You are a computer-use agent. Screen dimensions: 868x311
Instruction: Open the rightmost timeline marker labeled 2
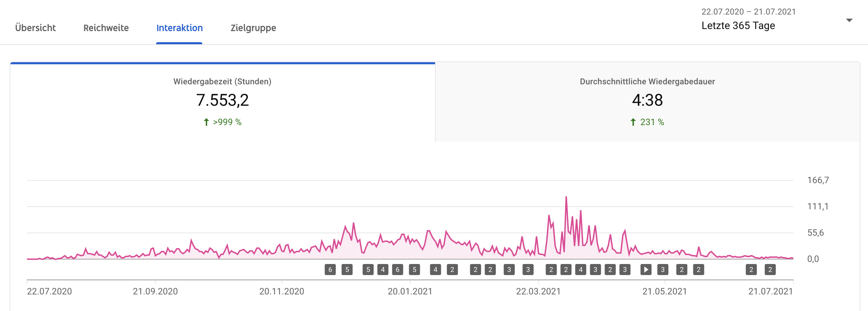pyautogui.click(x=770, y=270)
